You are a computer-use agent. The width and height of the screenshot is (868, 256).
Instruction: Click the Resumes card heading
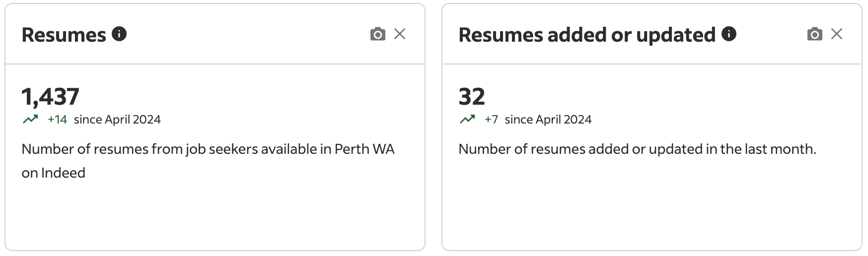[x=64, y=35]
